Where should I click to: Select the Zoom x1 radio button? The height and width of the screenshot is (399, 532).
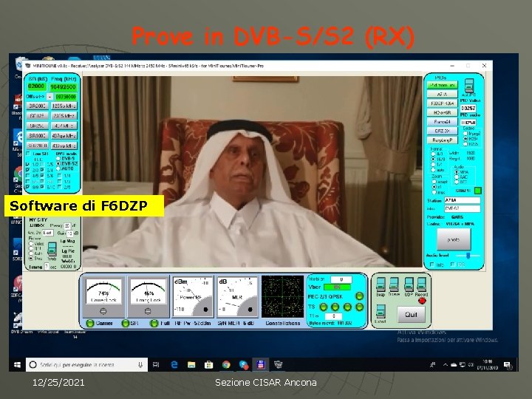(434, 187)
